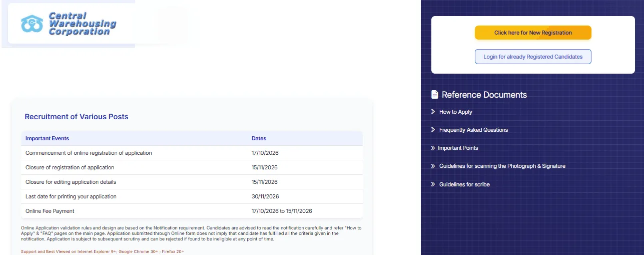
Task: Click the chevron icon beside How to Apply
Action: tap(433, 112)
